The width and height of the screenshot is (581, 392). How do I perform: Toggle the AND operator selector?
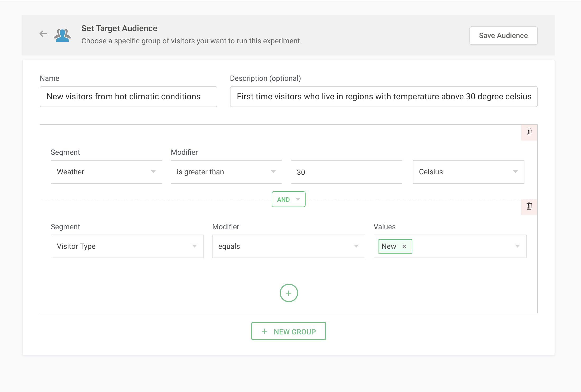pos(288,199)
